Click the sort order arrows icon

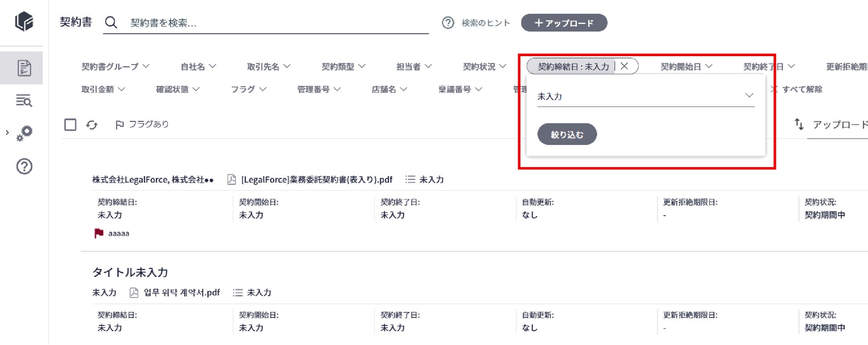[799, 124]
